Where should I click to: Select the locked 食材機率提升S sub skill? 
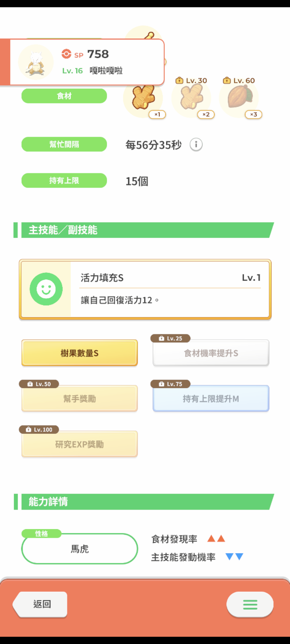click(211, 353)
